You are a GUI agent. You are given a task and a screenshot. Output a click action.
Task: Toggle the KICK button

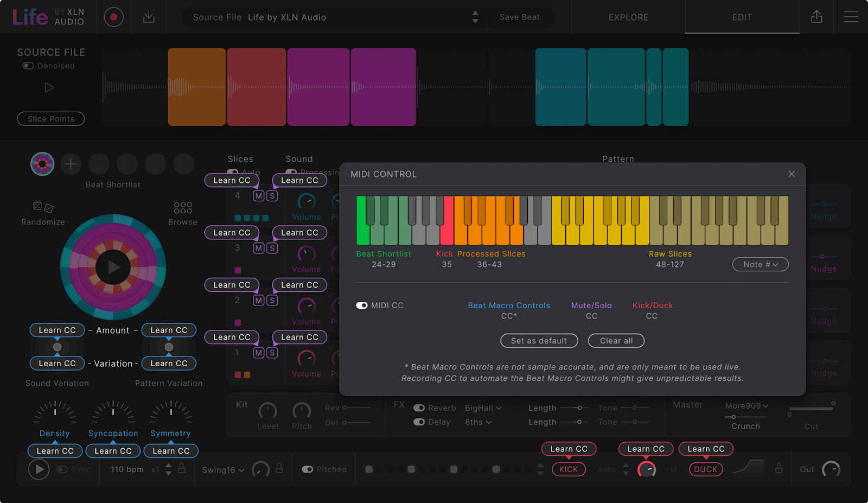coord(569,469)
